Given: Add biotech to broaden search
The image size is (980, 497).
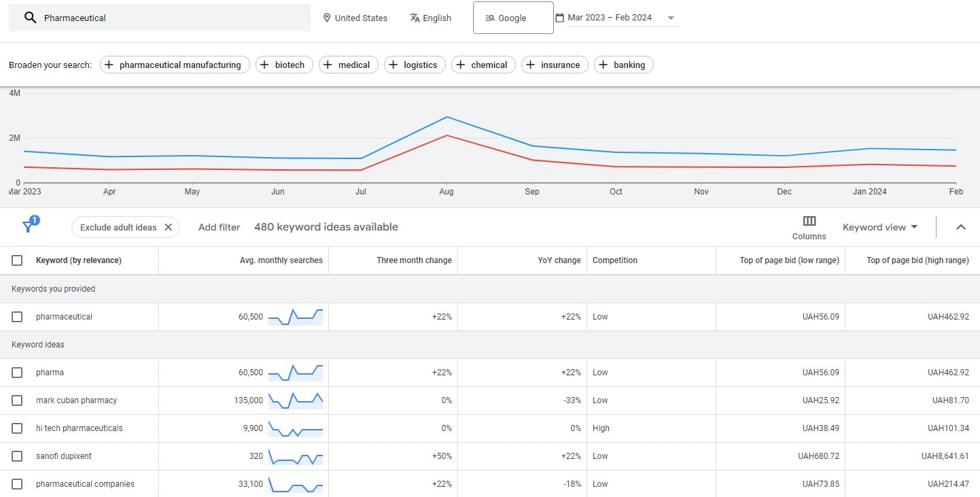Looking at the screenshot, I should coord(284,65).
